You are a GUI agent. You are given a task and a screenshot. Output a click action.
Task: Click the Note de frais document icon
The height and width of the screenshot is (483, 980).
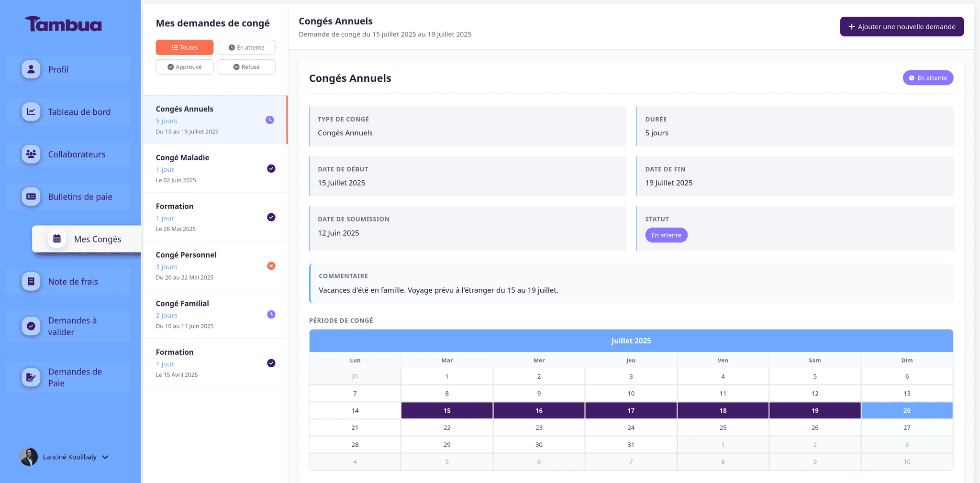31,281
